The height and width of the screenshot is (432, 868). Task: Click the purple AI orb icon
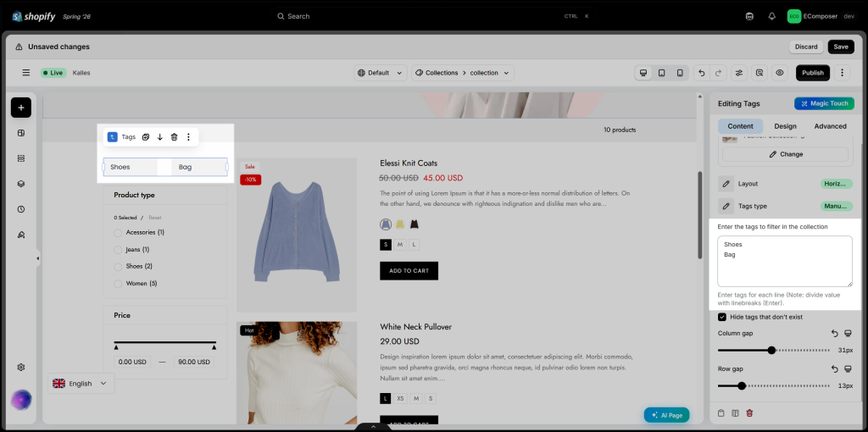point(21,400)
